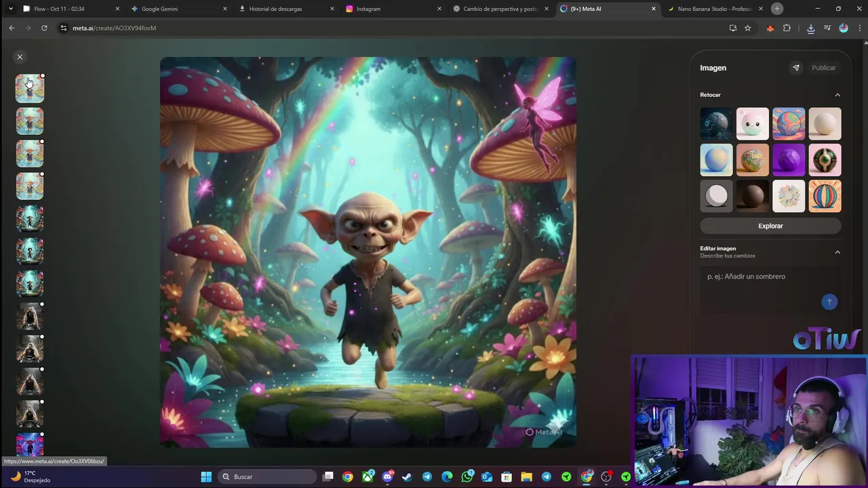Open a new browser tab
This screenshot has height=488, width=868.
click(x=777, y=9)
